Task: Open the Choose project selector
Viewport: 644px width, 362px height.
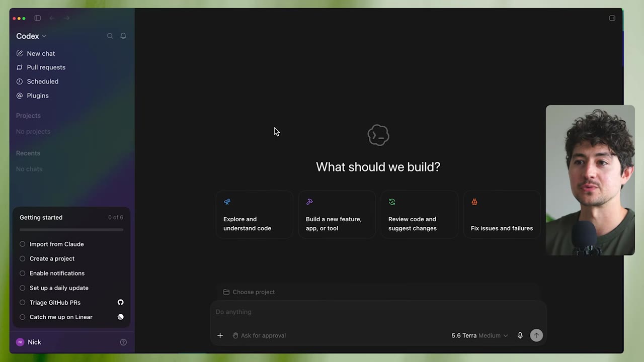Action: click(249, 292)
